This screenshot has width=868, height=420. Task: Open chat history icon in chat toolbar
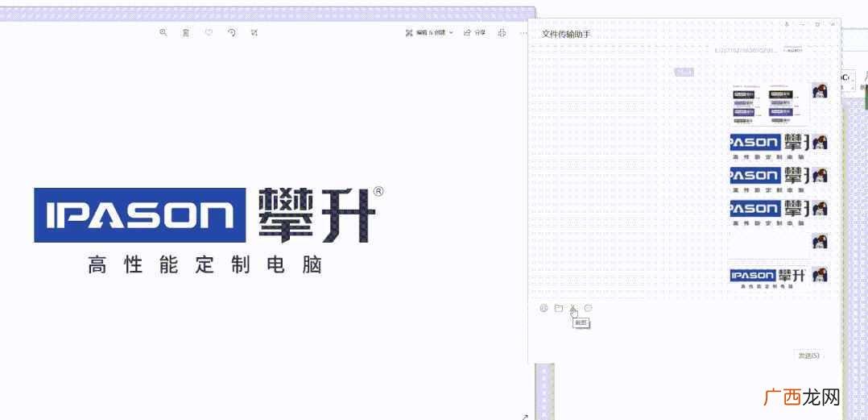(x=589, y=308)
